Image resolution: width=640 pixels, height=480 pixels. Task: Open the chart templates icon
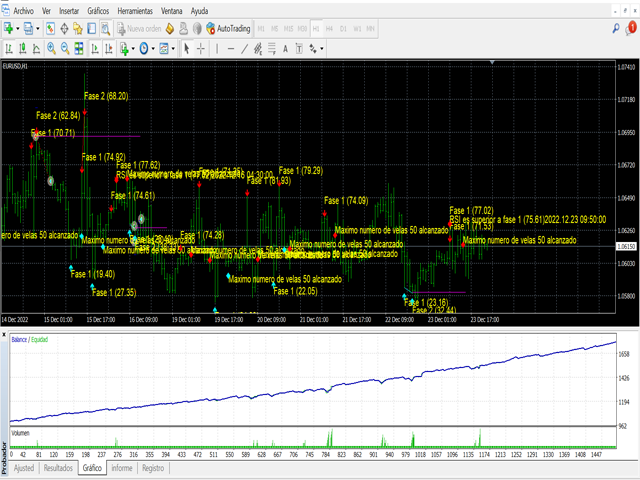pyautogui.click(x=164, y=49)
